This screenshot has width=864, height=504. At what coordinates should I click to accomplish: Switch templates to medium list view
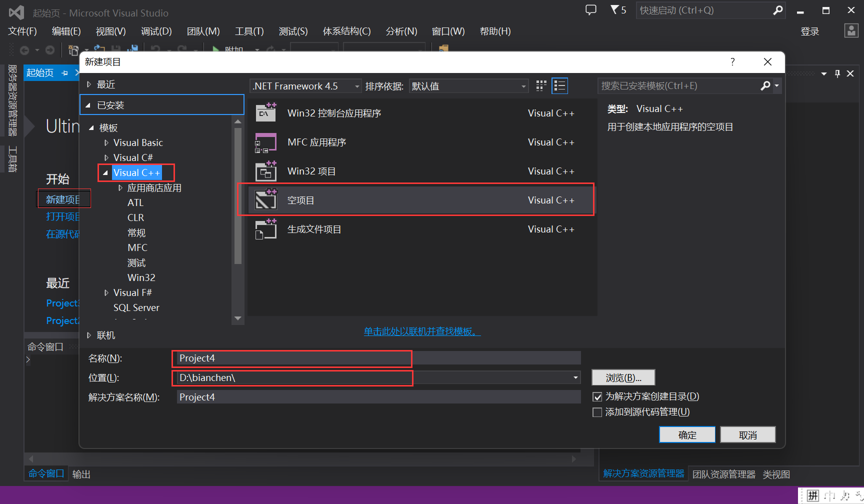click(x=560, y=86)
